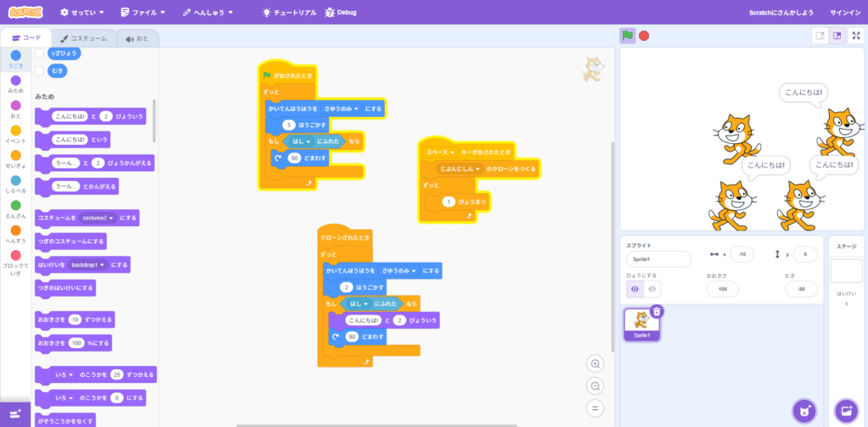Zoom in on the code workspace
Screen dimensions: 868x427
[x=595, y=363]
